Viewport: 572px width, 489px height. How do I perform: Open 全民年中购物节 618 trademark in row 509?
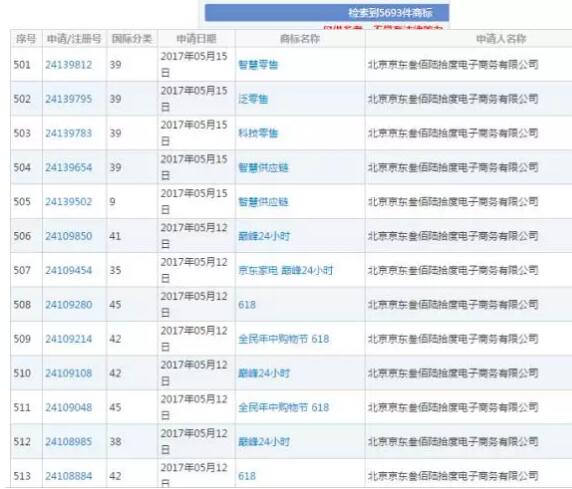(x=284, y=339)
